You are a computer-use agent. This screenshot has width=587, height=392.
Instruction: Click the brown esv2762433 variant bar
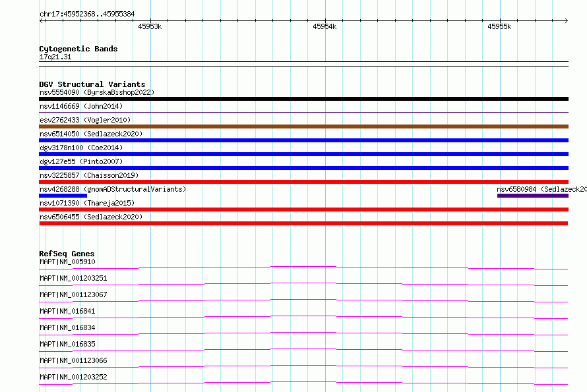pos(303,126)
